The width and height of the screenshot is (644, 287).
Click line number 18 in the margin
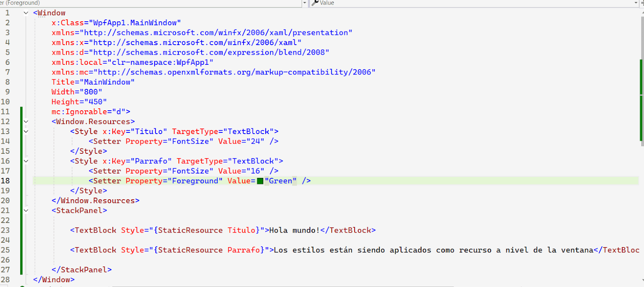(6, 181)
